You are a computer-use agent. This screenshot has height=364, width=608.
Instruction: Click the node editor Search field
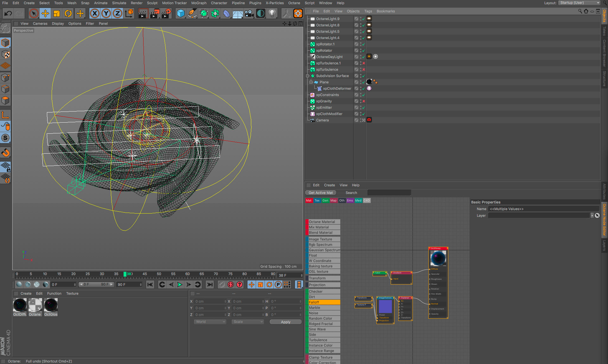[x=389, y=193]
